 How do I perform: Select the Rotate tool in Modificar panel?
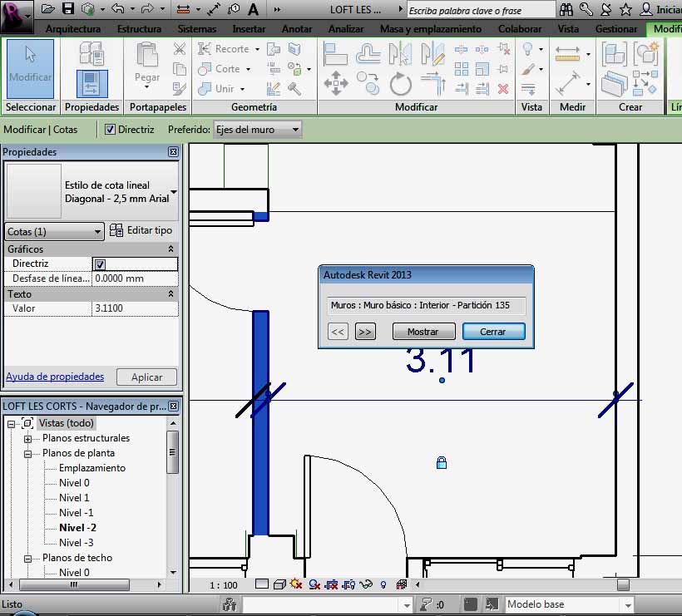click(400, 83)
